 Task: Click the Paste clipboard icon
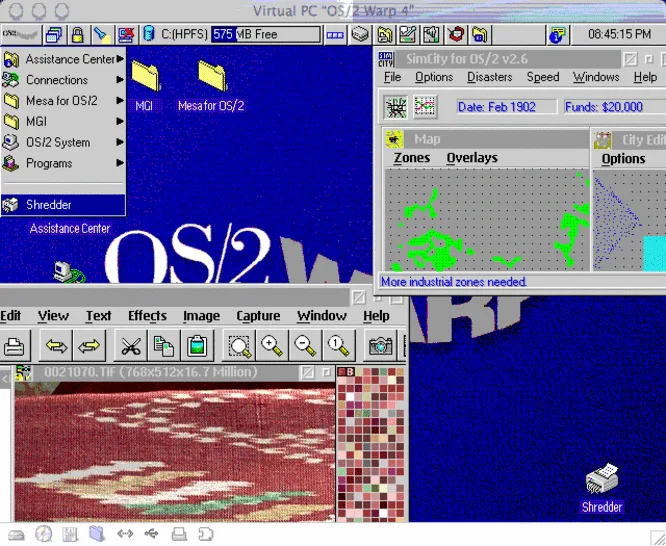(x=197, y=346)
